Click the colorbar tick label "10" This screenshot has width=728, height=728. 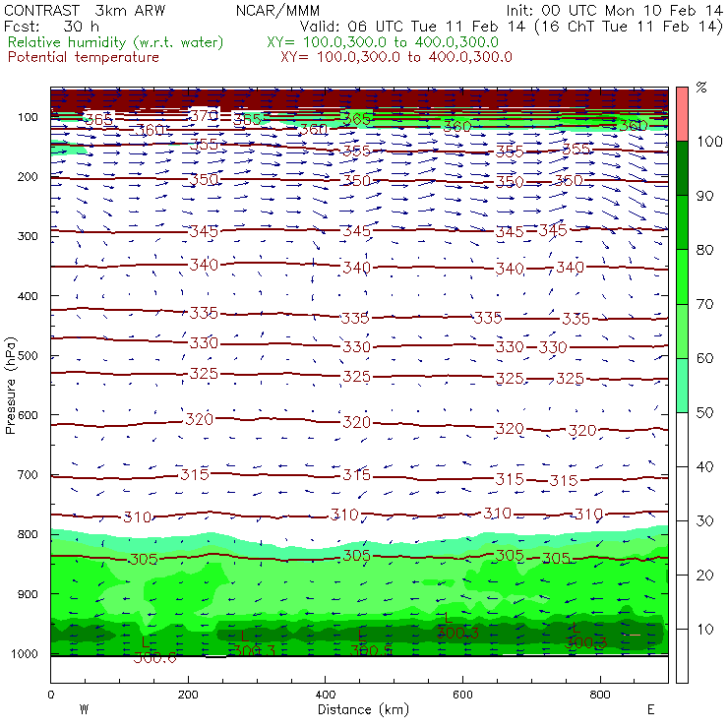pos(704,629)
